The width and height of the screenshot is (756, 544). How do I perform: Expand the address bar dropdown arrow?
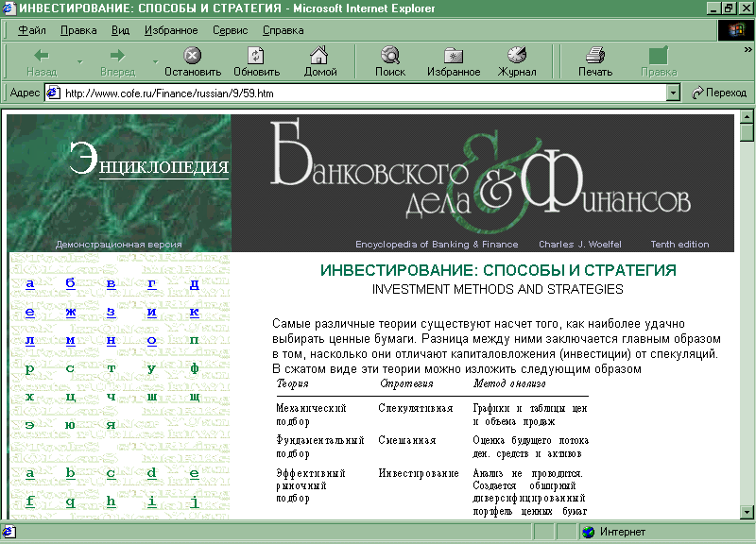coord(674,93)
